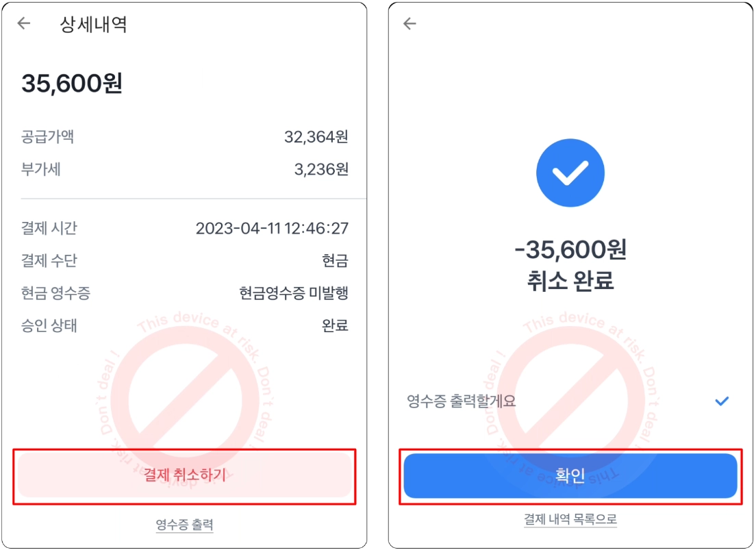
Task: Tap the 영수증 출력할게요 label text
Action: (x=461, y=401)
